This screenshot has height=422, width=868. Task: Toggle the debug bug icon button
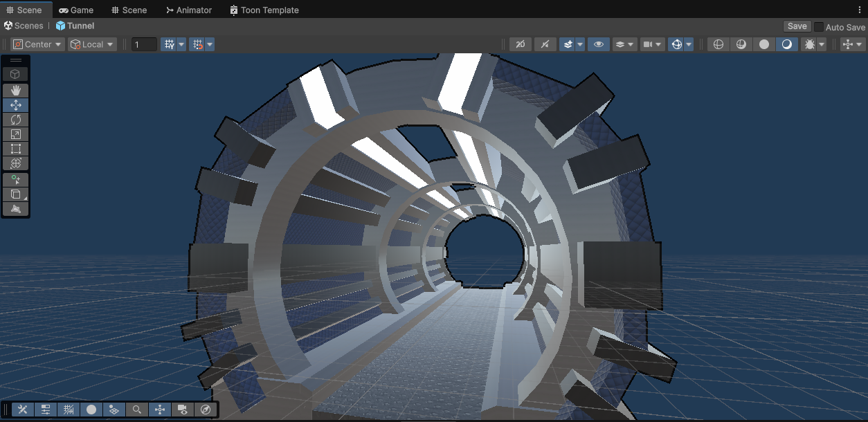coord(808,44)
